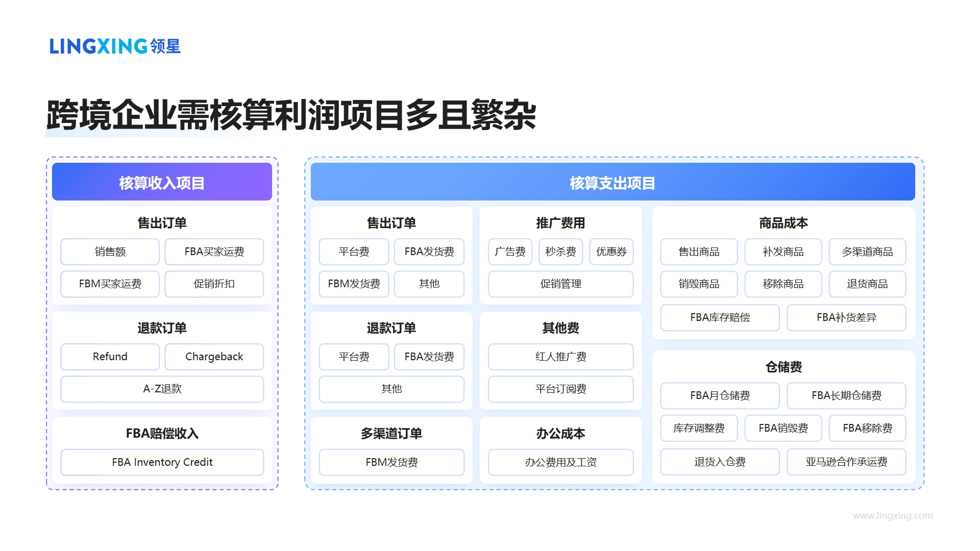Screen dimensions: 980x551
Task: Select 办公费用及工资 under 办公成本
Action: (560, 462)
